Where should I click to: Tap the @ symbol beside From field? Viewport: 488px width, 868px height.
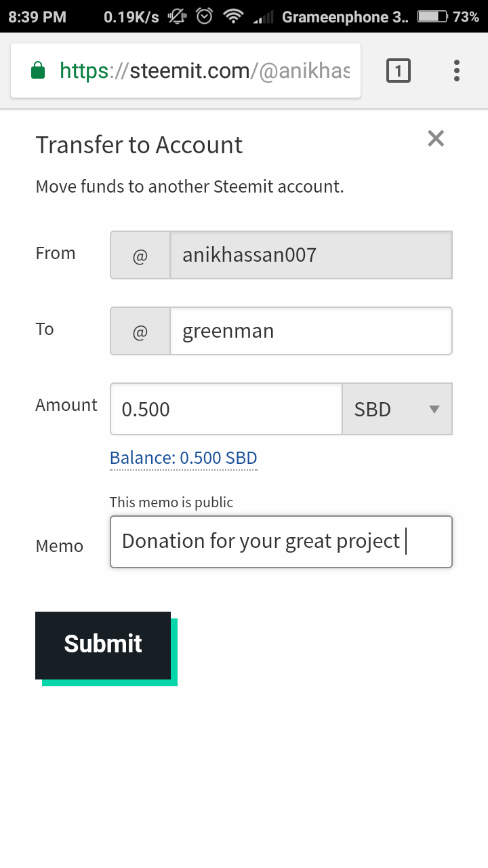pos(140,256)
